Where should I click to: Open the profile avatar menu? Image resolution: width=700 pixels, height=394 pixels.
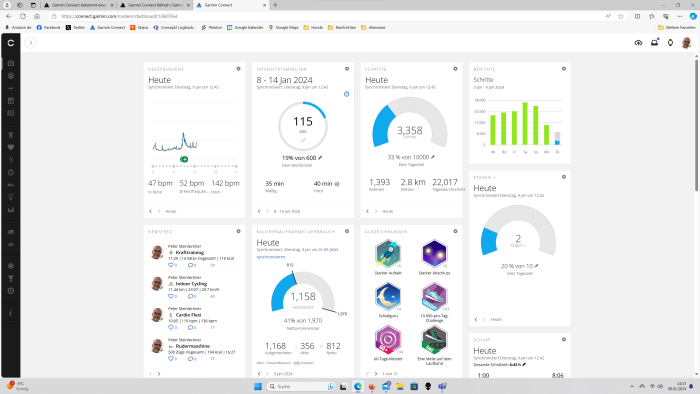[687, 43]
